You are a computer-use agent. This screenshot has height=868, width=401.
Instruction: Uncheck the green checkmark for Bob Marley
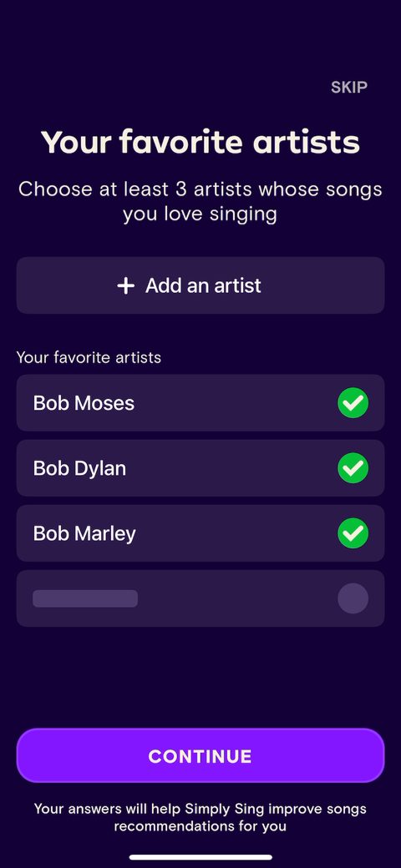point(353,533)
